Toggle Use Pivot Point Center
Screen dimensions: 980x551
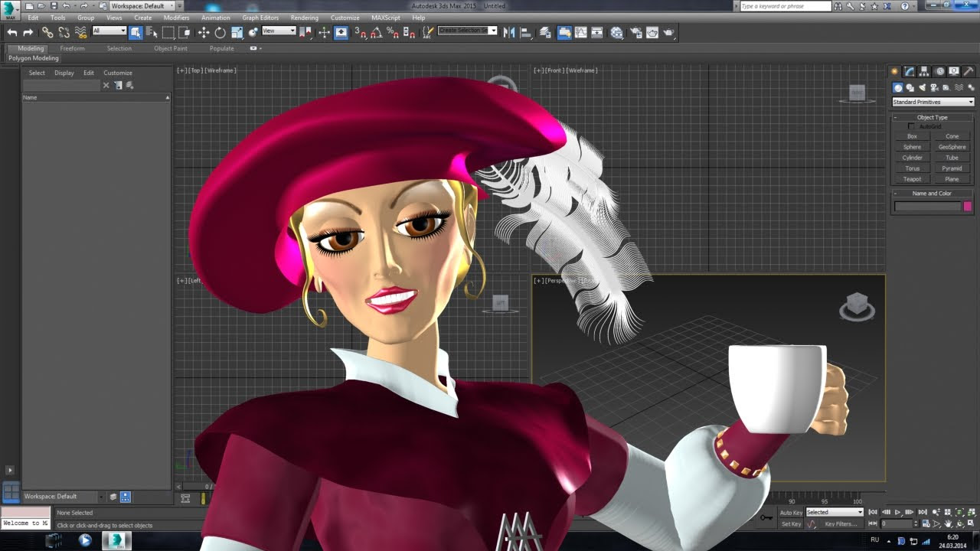point(306,32)
